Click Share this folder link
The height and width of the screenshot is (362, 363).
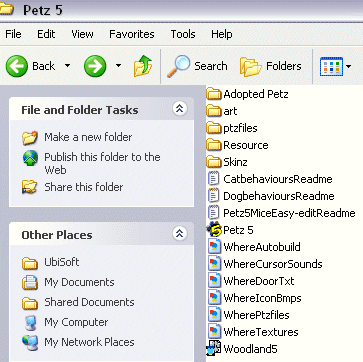click(84, 187)
